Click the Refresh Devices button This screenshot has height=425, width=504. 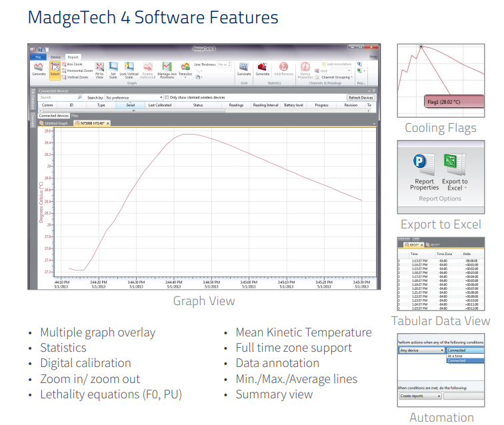click(361, 97)
